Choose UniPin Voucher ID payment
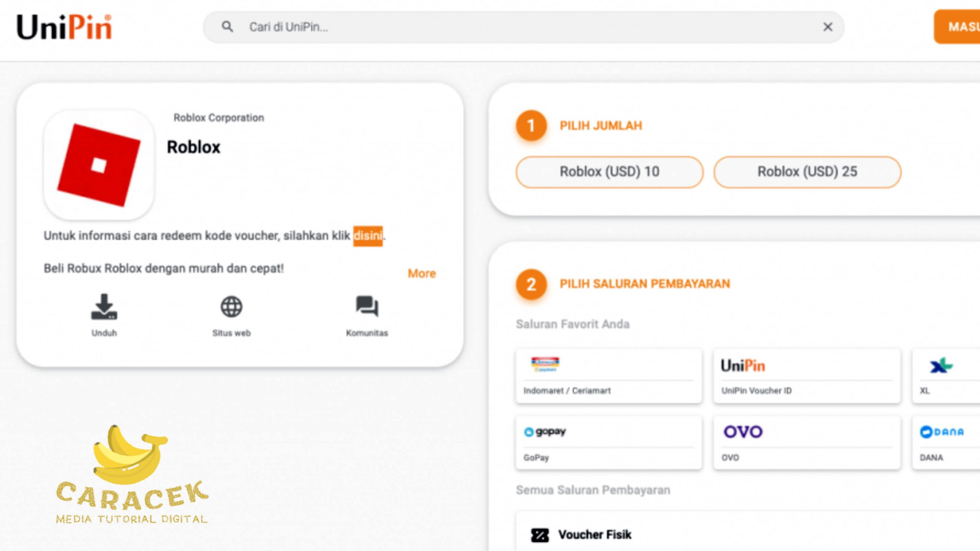 807,376
